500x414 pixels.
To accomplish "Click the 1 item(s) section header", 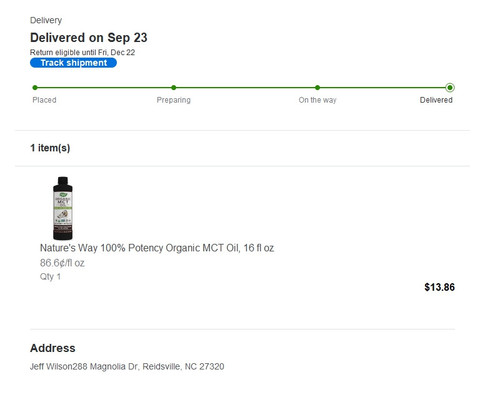I will [50, 148].
